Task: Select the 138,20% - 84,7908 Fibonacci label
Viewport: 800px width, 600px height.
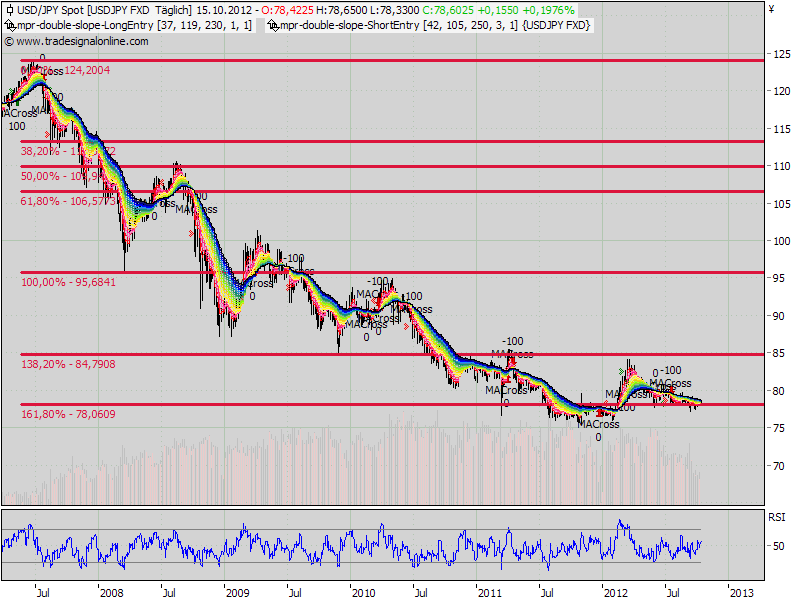Action: coord(68,364)
